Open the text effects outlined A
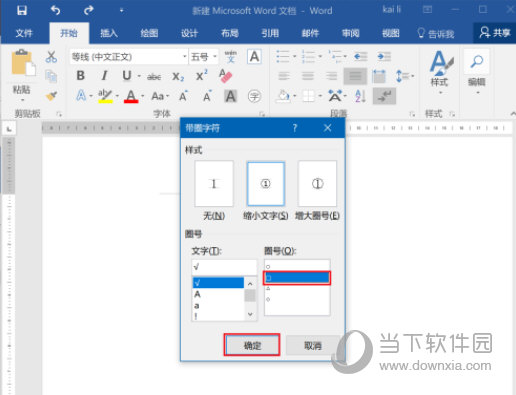516x395 pixels. [x=81, y=96]
